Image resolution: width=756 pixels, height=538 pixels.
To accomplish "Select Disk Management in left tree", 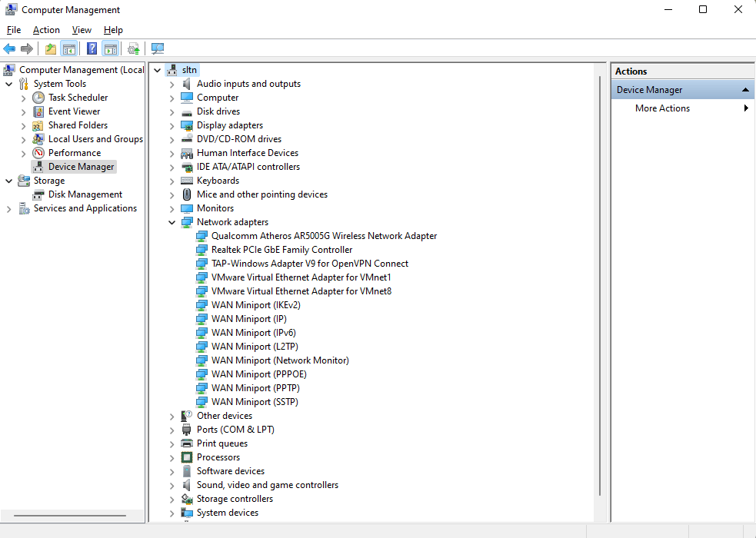I will (85, 194).
